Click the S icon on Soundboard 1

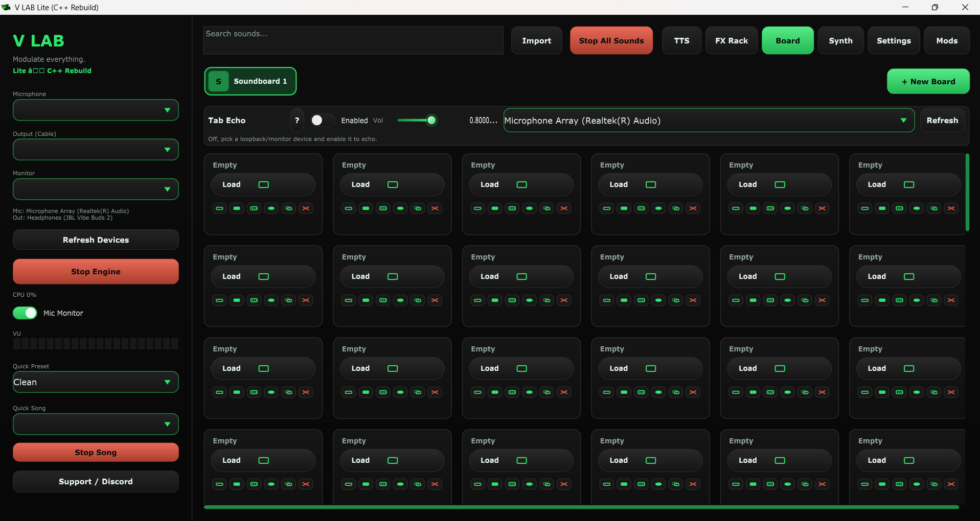coord(218,81)
